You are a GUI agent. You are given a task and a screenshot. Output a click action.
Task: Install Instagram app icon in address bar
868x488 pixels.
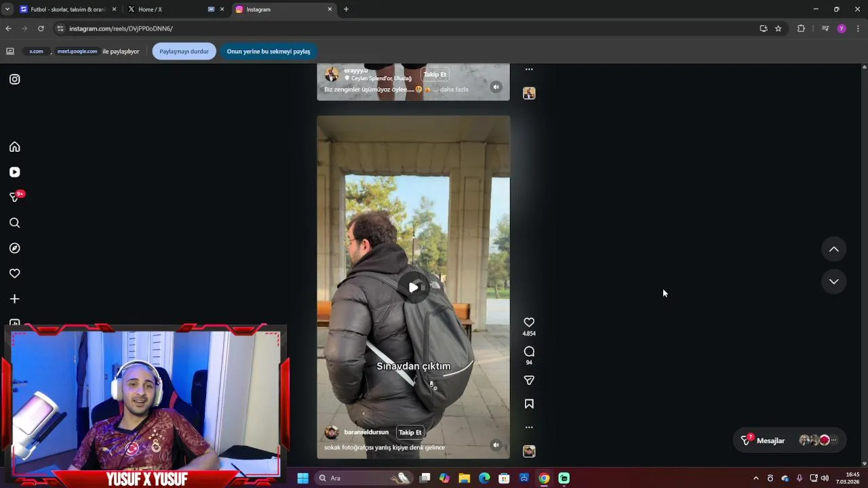pyautogui.click(x=764, y=28)
